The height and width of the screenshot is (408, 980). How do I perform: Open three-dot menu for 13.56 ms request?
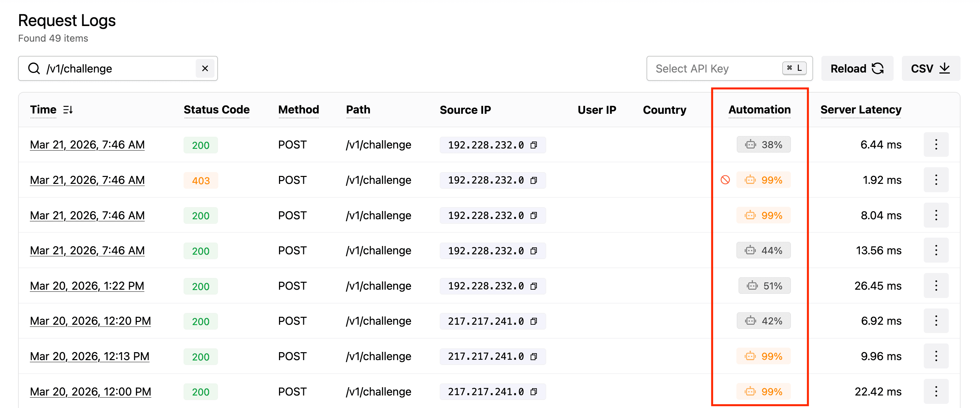pos(936,250)
